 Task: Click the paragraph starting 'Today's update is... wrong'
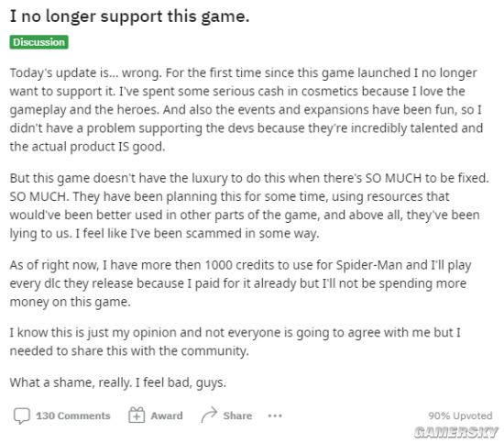coord(247,110)
